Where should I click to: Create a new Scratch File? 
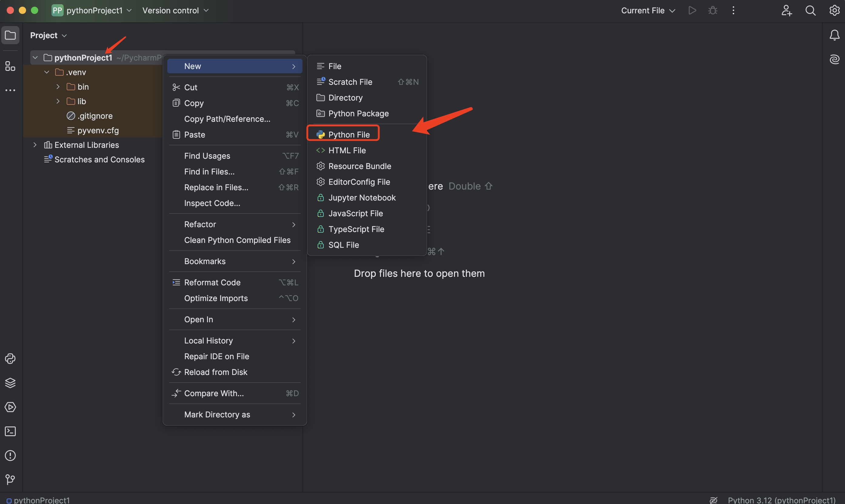[x=367, y=82]
